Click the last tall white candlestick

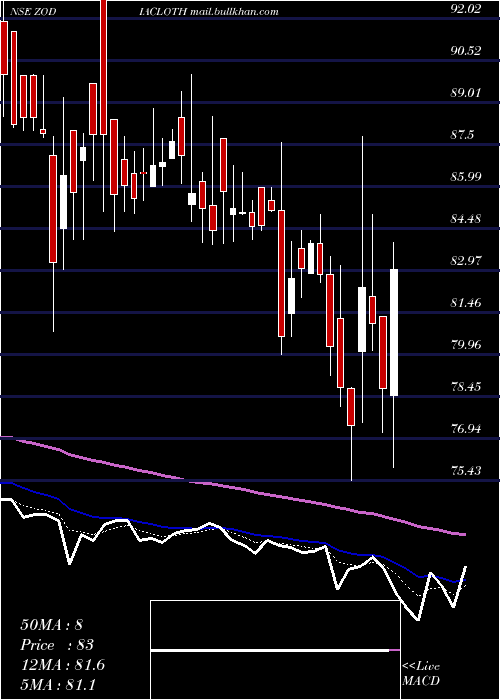[394, 332]
